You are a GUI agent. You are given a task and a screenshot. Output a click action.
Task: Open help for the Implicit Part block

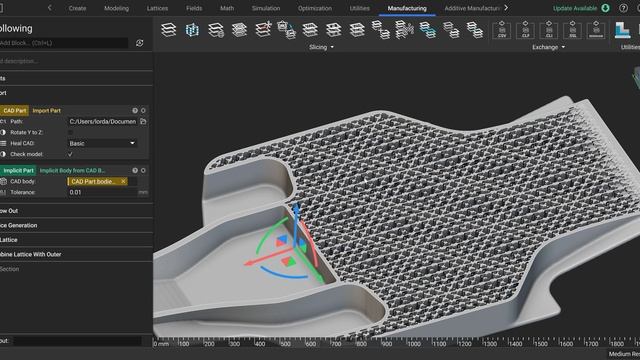click(135, 171)
